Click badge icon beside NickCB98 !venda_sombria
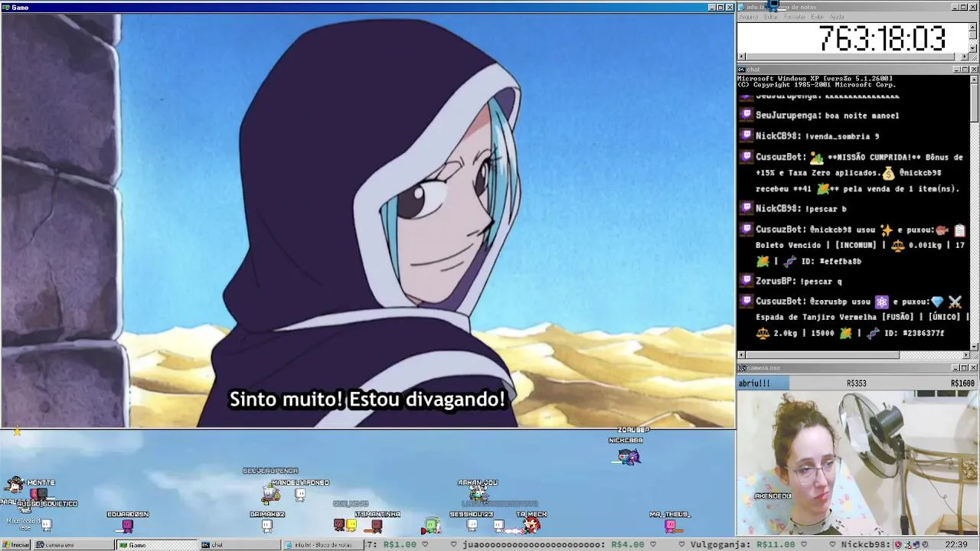Image resolution: width=980 pixels, height=551 pixels. [x=746, y=136]
